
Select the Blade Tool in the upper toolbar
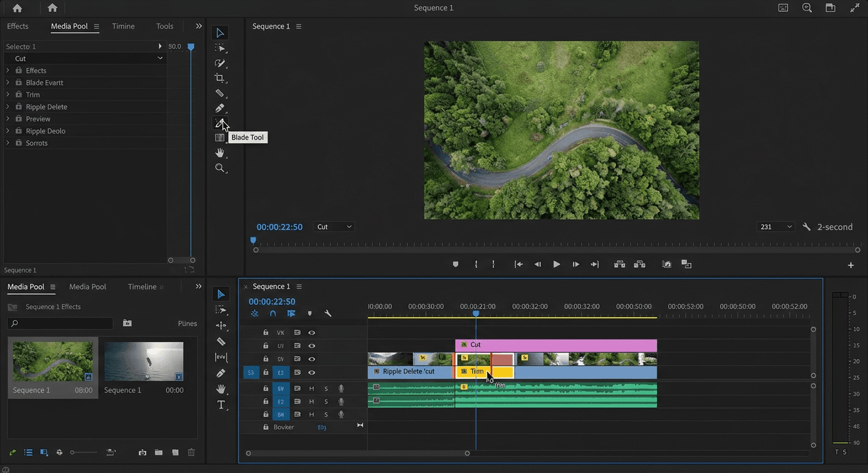pos(219,123)
